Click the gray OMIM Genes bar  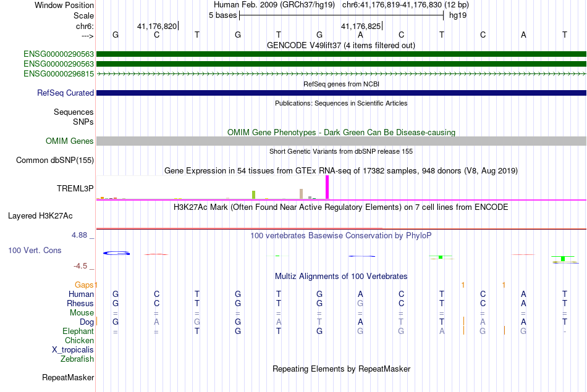coord(341,141)
